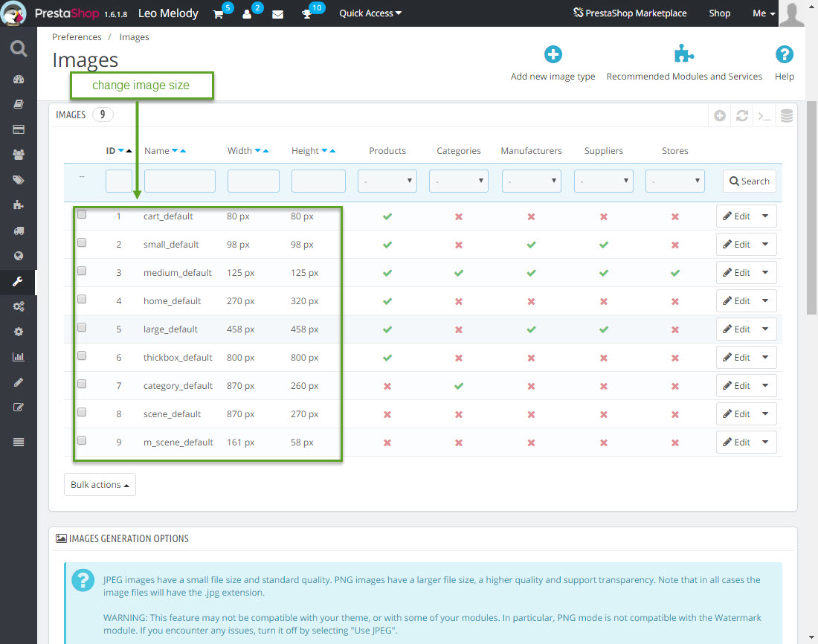Sort the Name column ascending arrow
This screenshot has width=818, height=644.
tap(183, 151)
